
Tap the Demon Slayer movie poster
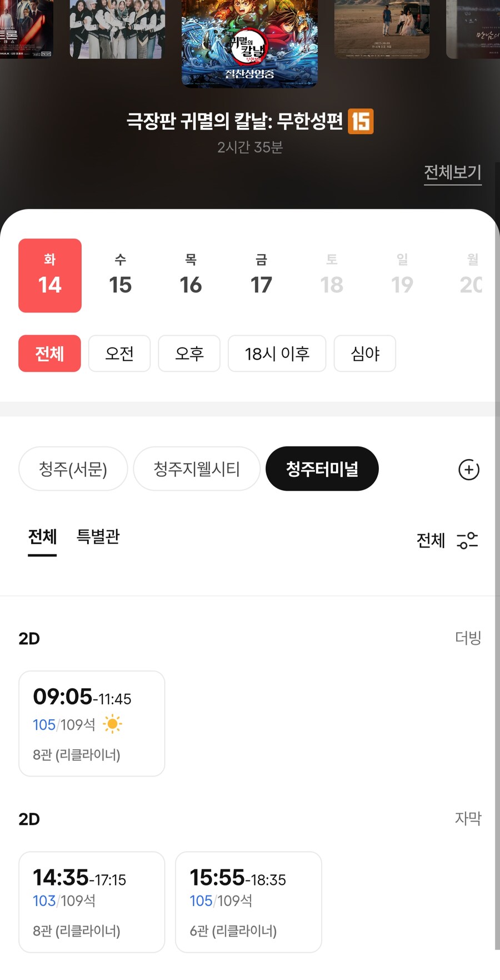249,43
